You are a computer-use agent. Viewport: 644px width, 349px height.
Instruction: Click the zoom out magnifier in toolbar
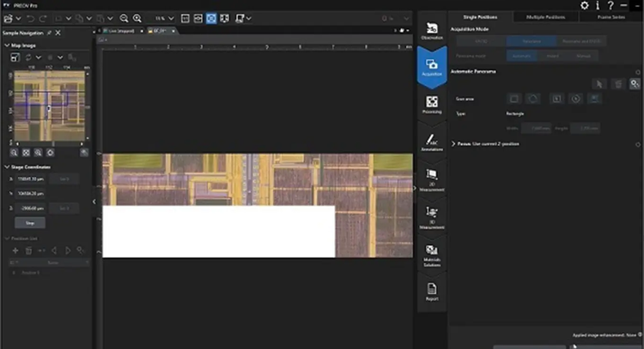[124, 18]
